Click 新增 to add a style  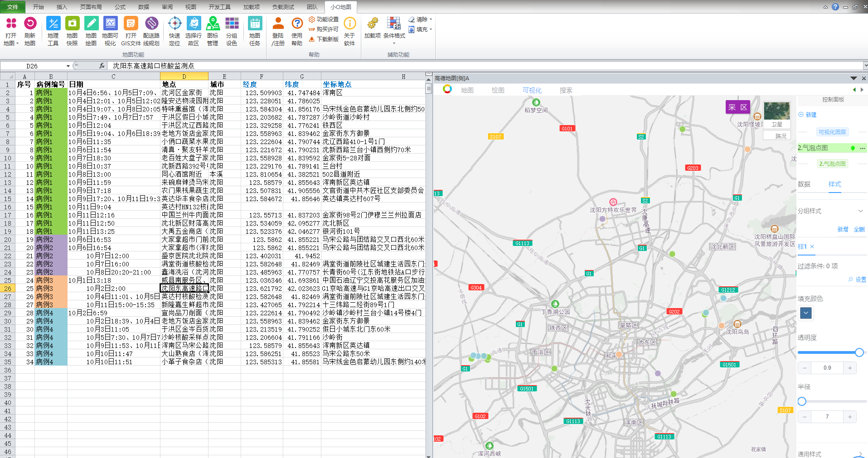pyautogui.click(x=843, y=229)
